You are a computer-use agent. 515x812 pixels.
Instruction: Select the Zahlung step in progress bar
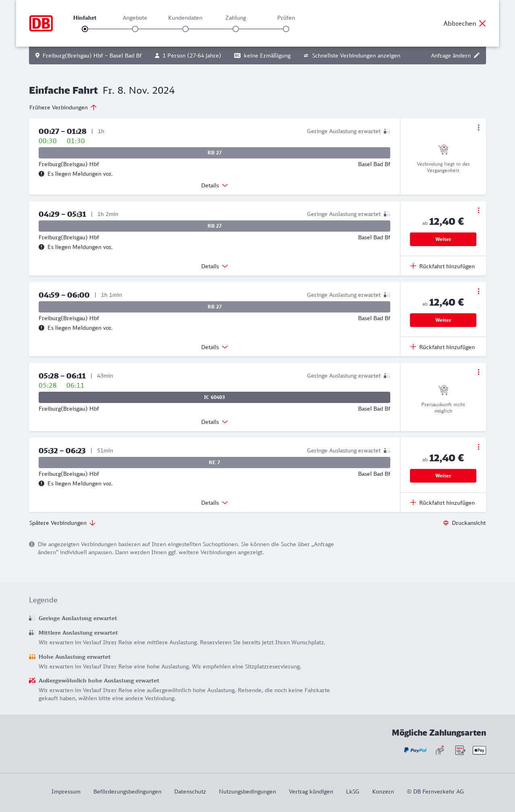click(x=236, y=29)
